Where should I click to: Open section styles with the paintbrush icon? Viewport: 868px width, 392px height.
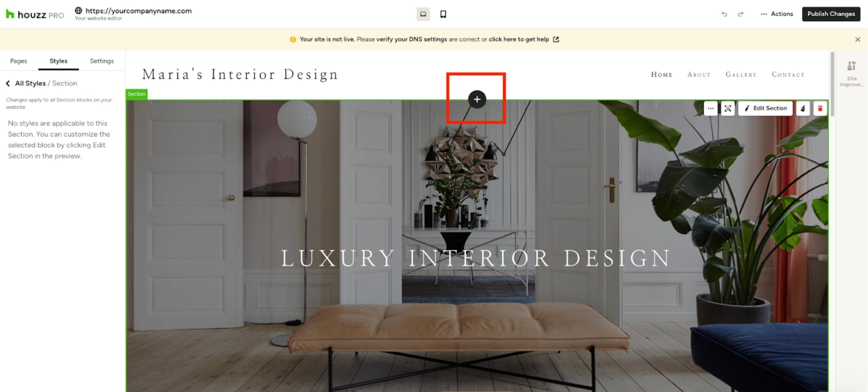point(803,108)
